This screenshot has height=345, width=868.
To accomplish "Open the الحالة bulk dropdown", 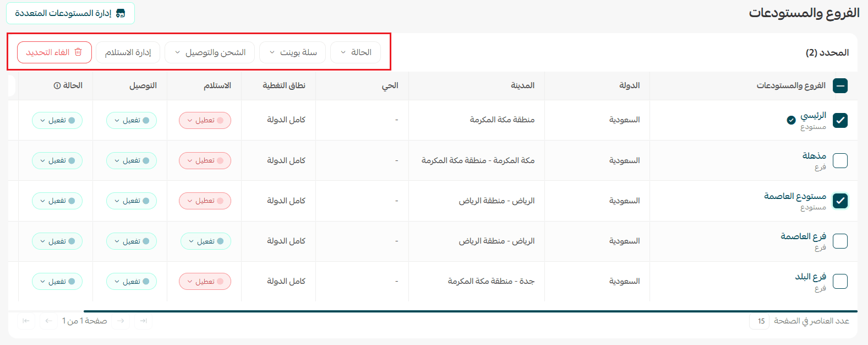I will coord(356,52).
